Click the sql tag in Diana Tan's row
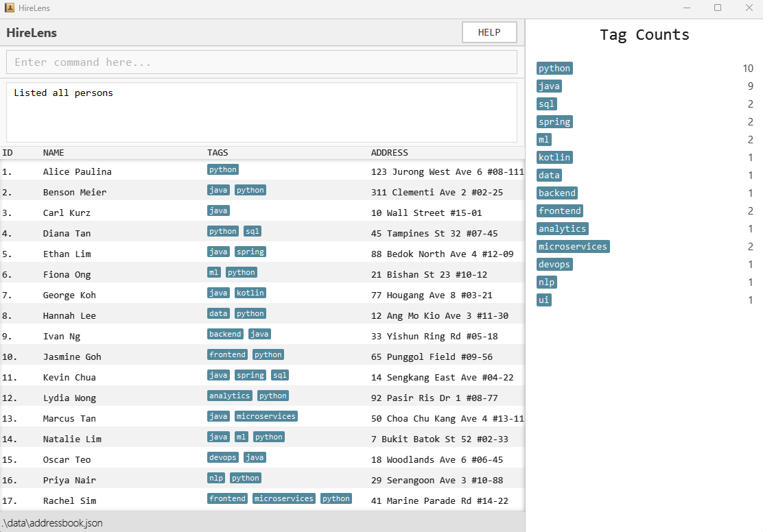Screen dimensions: 763x532 click(x=253, y=232)
